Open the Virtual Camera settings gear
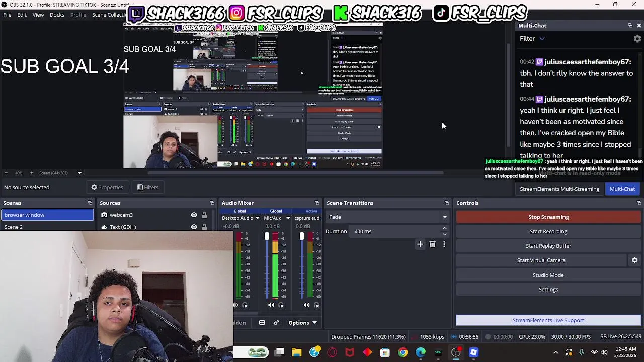Image resolution: width=644 pixels, height=362 pixels. [x=634, y=260]
